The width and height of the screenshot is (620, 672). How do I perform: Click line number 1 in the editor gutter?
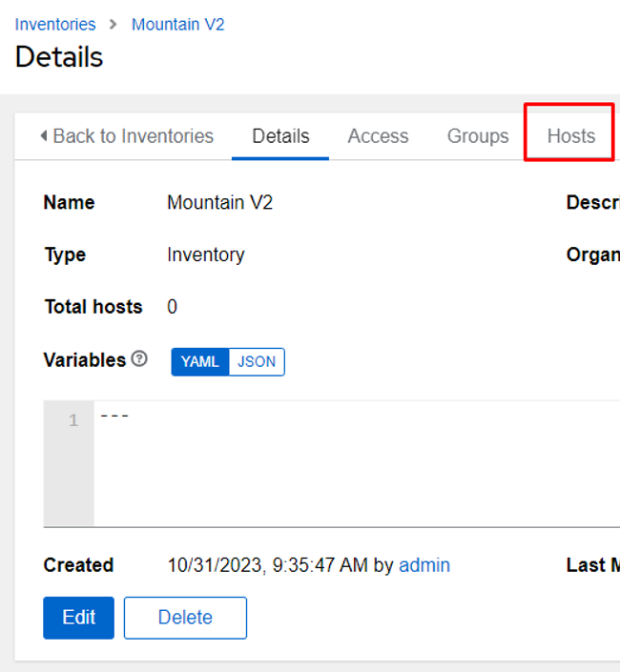pos(73,420)
